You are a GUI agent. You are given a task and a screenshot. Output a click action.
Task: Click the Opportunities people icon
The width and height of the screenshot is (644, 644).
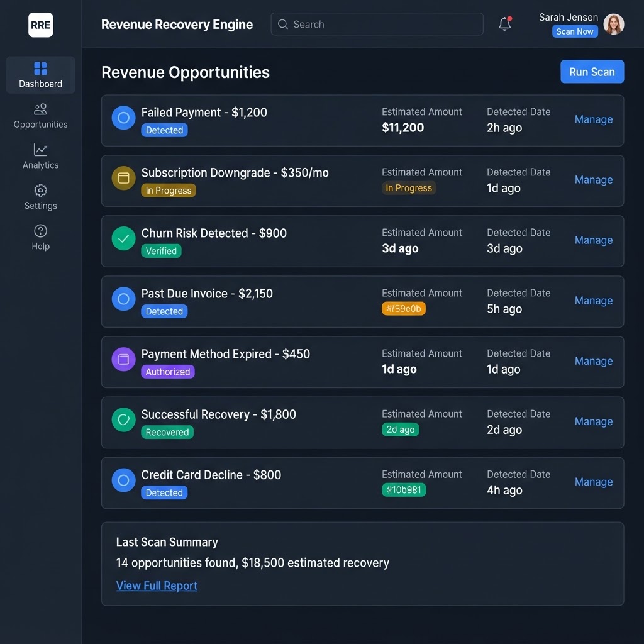tap(40, 109)
